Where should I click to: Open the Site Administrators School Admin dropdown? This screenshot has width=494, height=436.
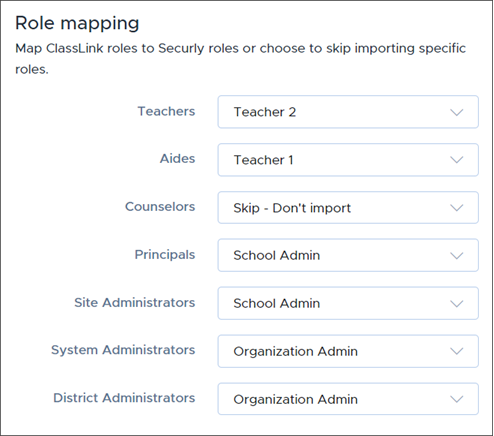pyautogui.click(x=348, y=303)
